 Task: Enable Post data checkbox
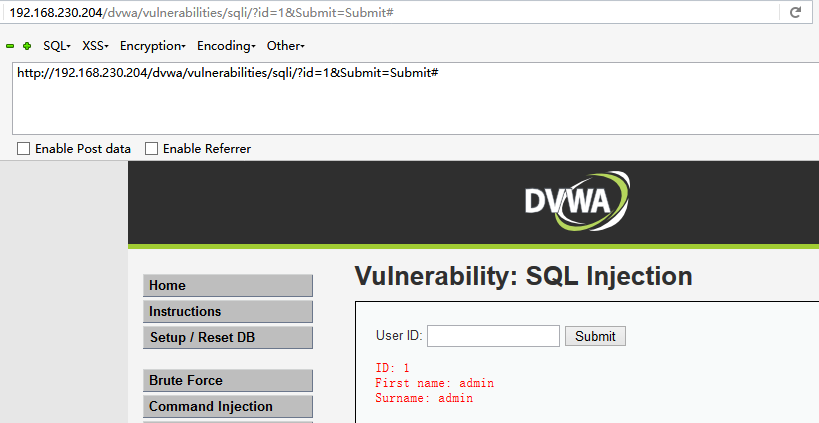(x=24, y=149)
